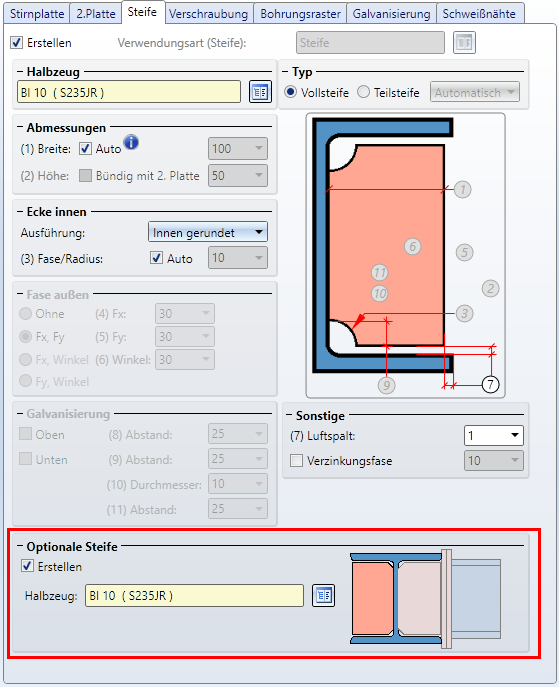559x687 pixels.
Task: Click the circled number 7 marker in diagram
Action: coord(490,385)
